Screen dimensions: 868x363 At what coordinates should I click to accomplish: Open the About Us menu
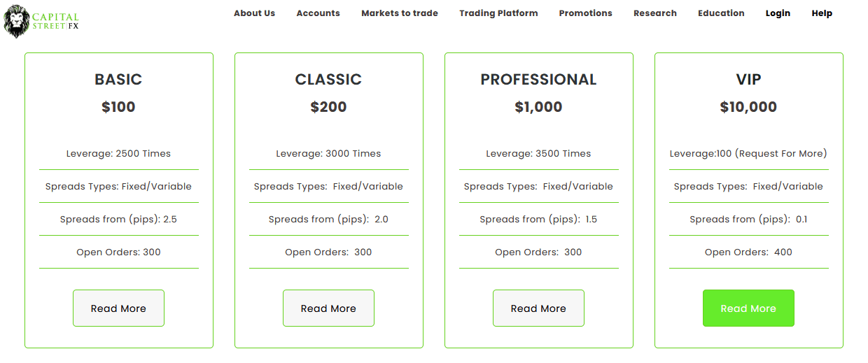tap(254, 13)
